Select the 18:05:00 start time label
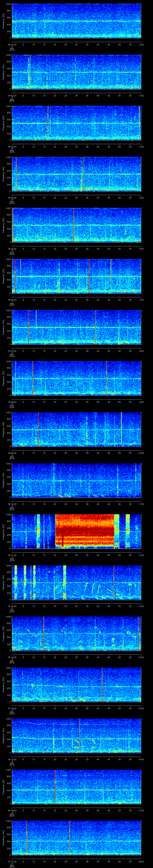This screenshot has width=153, height=868. pos(12,249)
